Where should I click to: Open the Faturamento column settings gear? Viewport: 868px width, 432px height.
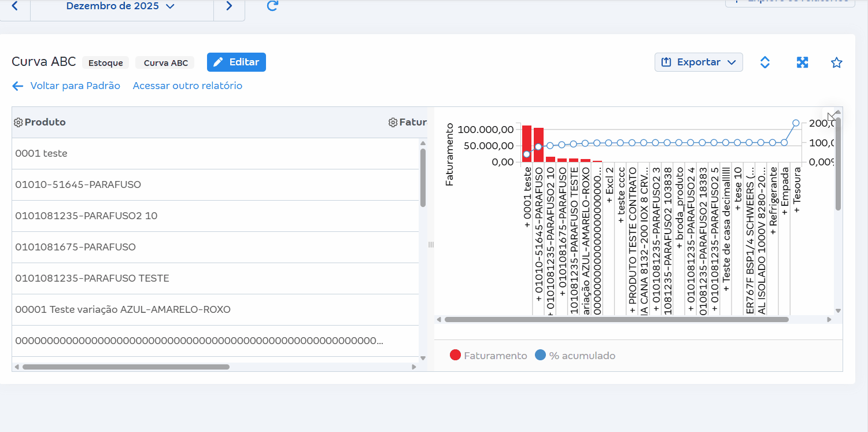(x=393, y=123)
